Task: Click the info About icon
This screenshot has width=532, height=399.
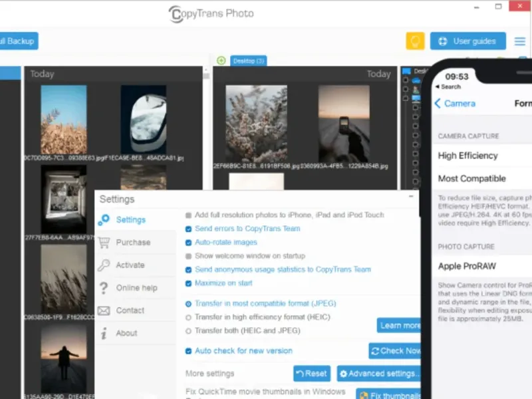Action: (104, 333)
